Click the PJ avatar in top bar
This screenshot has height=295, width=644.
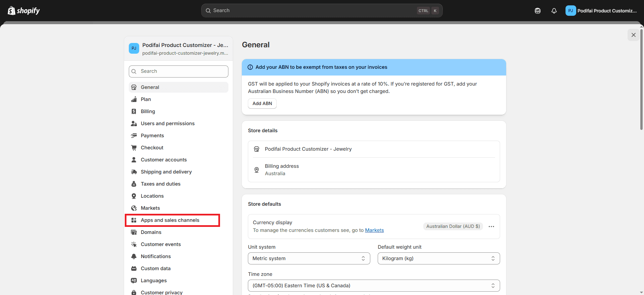click(x=571, y=11)
